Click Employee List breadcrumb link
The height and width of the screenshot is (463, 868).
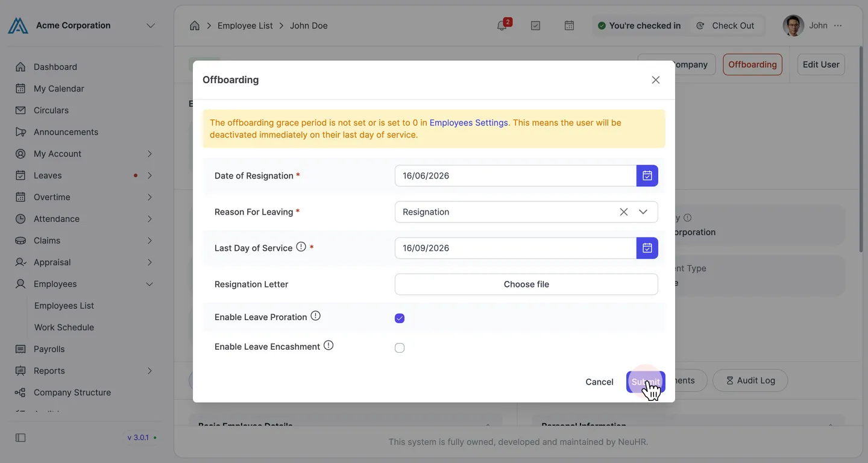(x=245, y=26)
